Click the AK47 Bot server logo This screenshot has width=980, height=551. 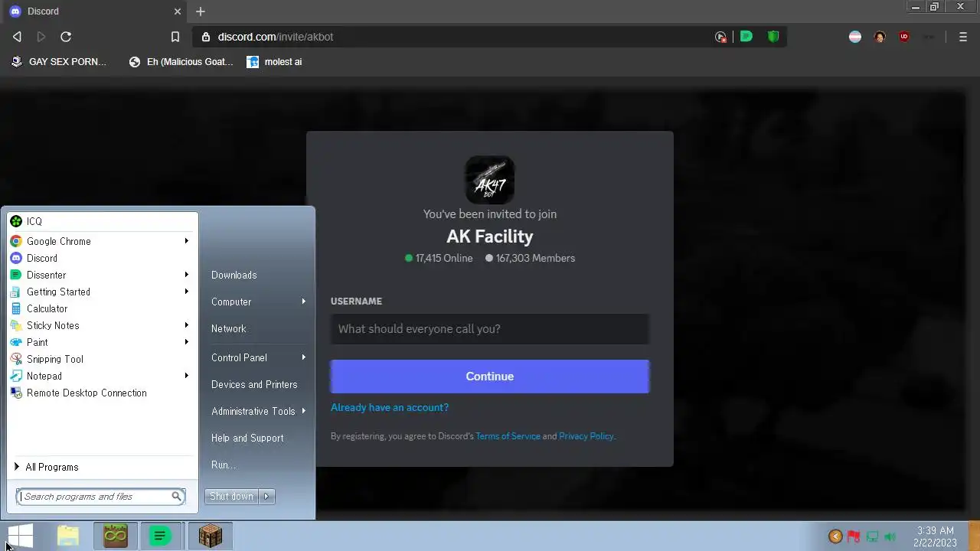coord(490,181)
